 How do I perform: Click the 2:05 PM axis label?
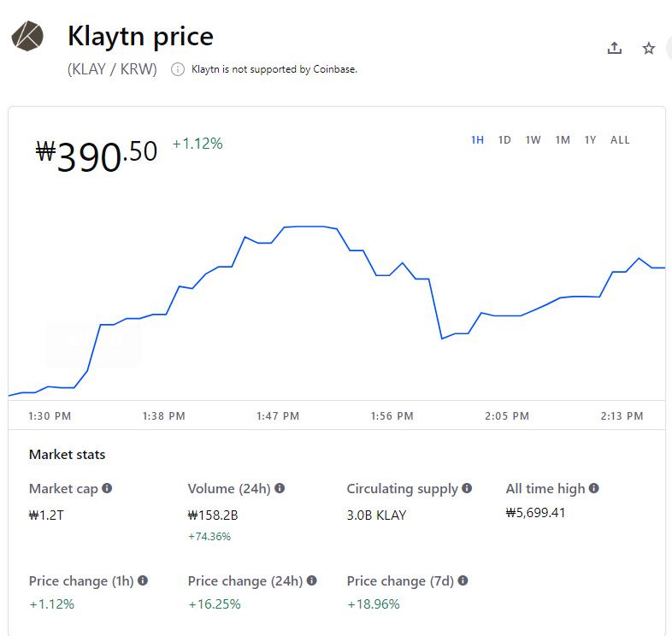click(x=507, y=416)
